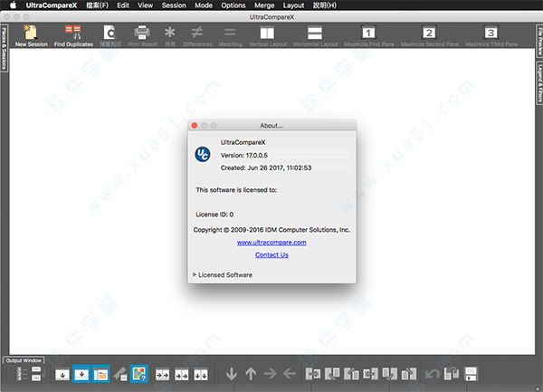The image size is (543, 392).
Task: Click the 'Created: Jun 26 2017' text
Action: point(266,167)
